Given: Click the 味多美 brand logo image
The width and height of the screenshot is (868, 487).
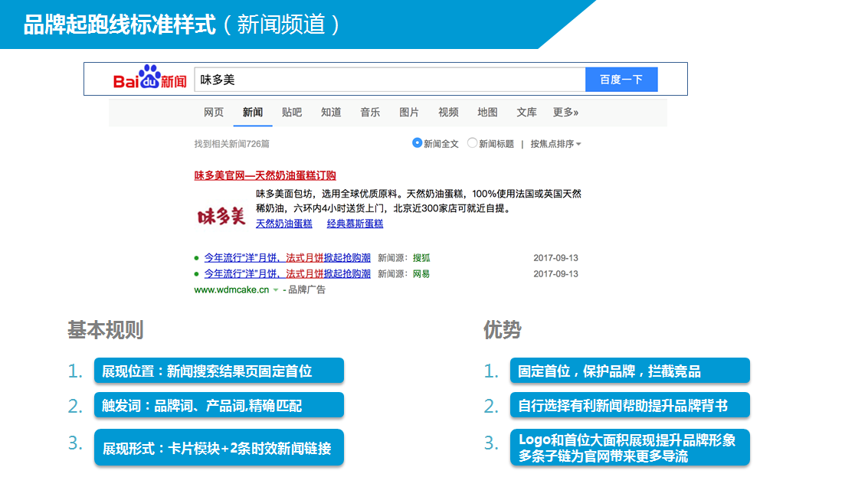Looking at the screenshot, I should (x=221, y=216).
